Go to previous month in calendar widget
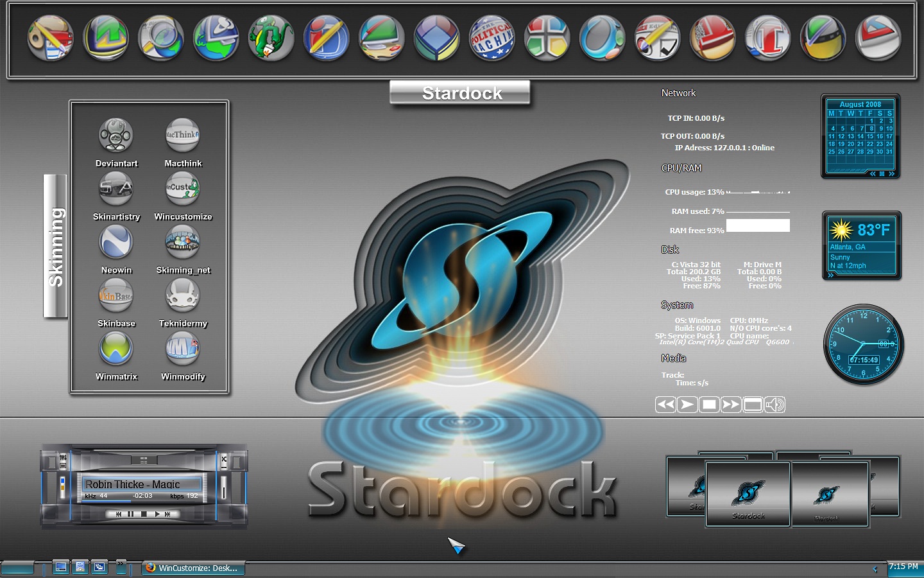 [873, 174]
